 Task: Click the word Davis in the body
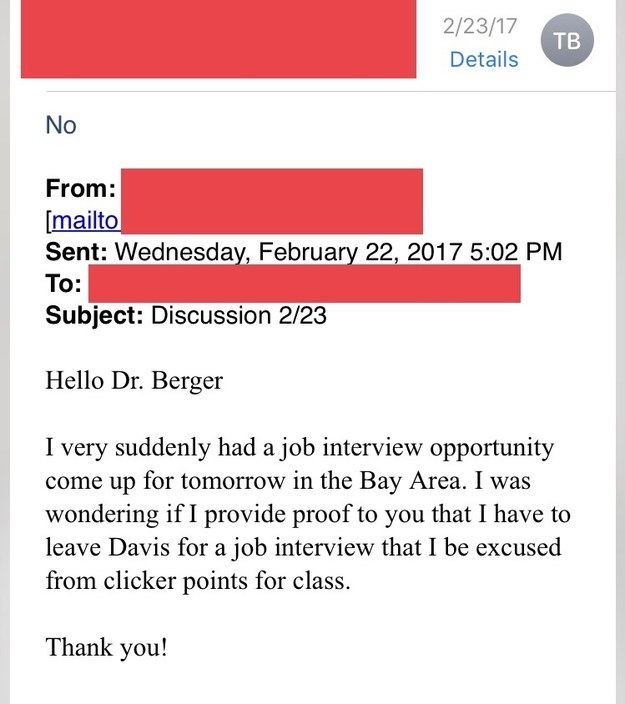[x=139, y=547]
